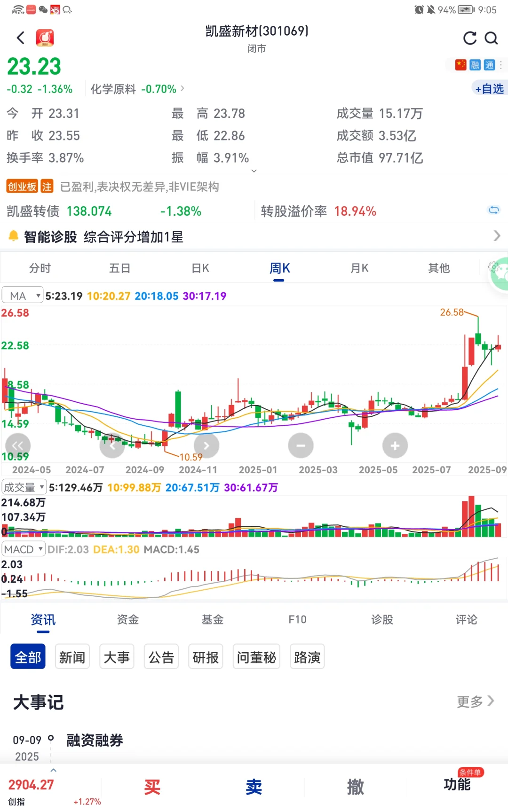508x812 pixels.
Task: Tap the China flag market icon
Action: pyautogui.click(x=460, y=65)
